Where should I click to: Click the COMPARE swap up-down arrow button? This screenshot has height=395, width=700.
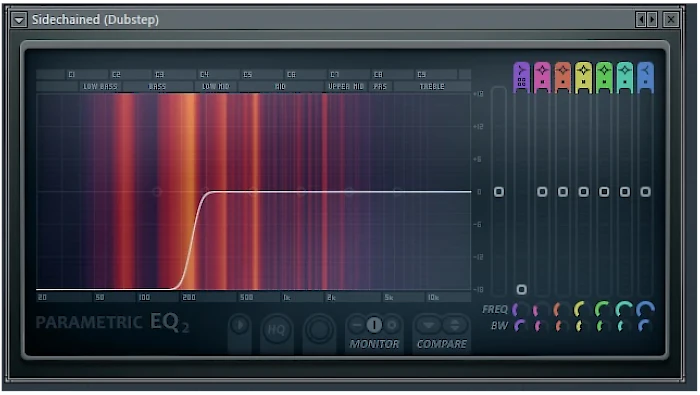coord(454,325)
